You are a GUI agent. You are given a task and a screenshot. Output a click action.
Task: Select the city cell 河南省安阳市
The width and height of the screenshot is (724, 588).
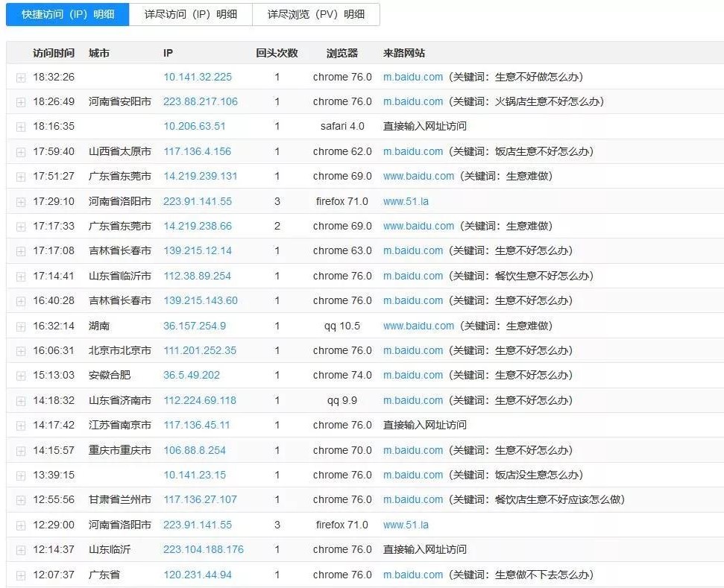(120, 101)
